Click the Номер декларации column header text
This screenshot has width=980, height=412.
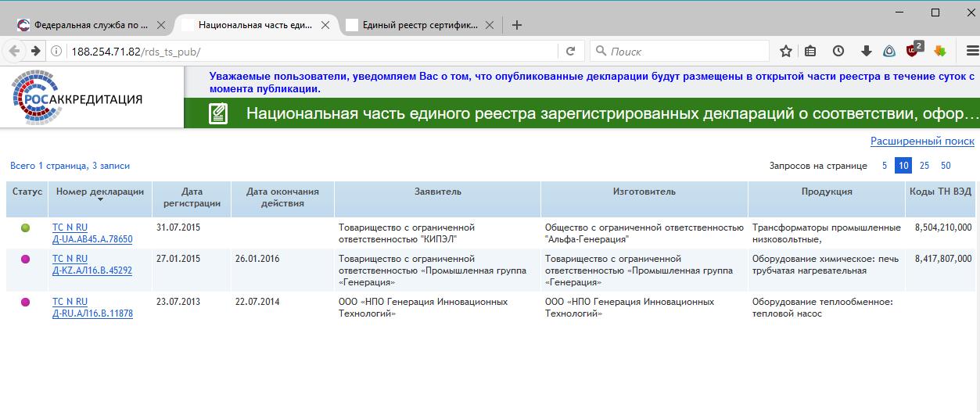(100, 192)
